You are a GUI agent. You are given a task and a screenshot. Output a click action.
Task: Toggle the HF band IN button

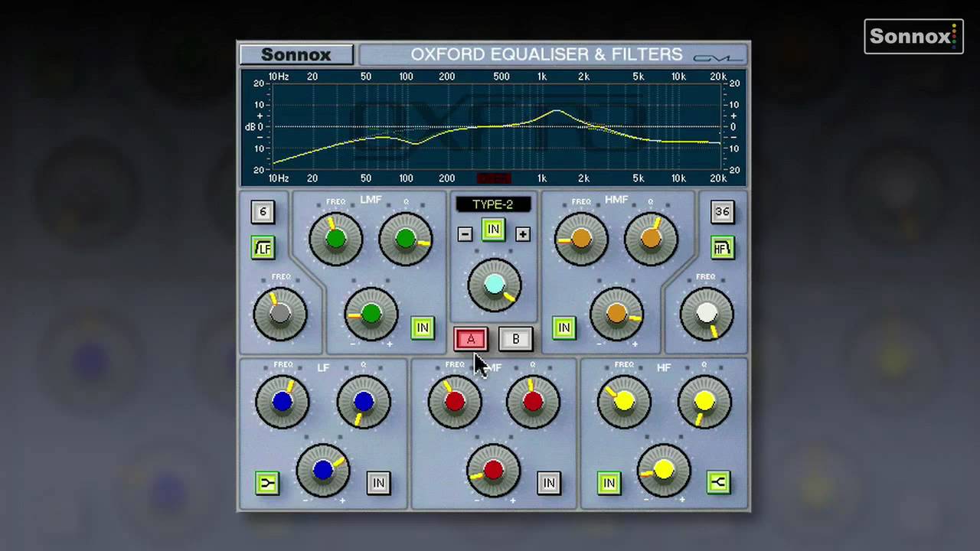pyautogui.click(x=609, y=483)
